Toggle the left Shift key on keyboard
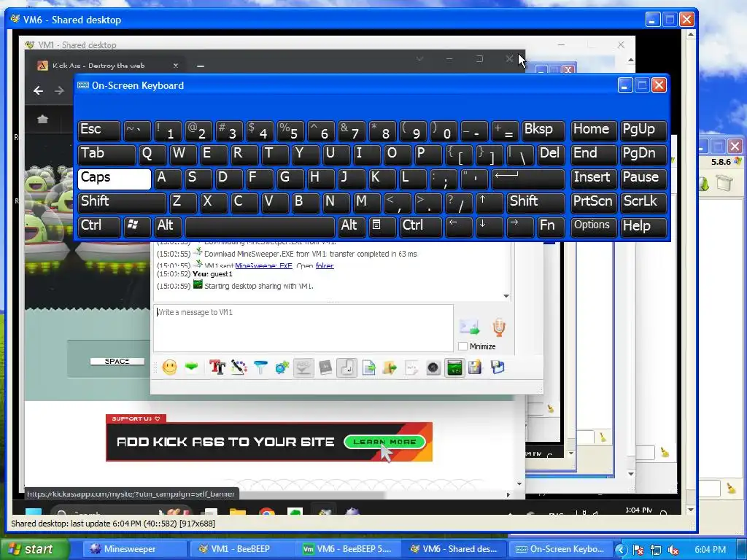This screenshot has width=747, height=560. click(x=122, y=203)
